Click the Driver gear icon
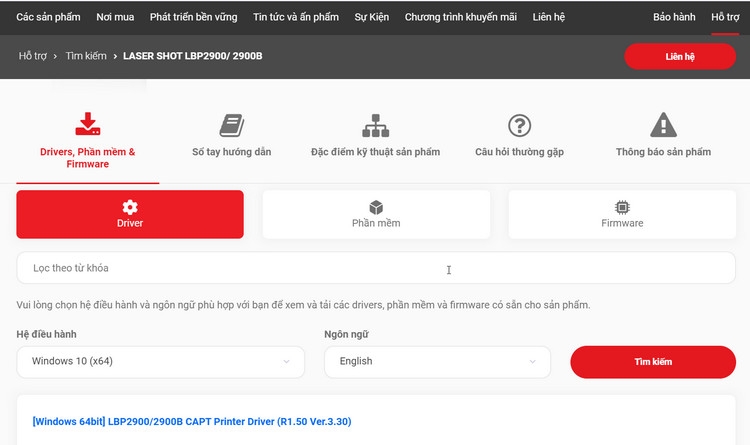This screenshot has height=445, width=750. 130,207
